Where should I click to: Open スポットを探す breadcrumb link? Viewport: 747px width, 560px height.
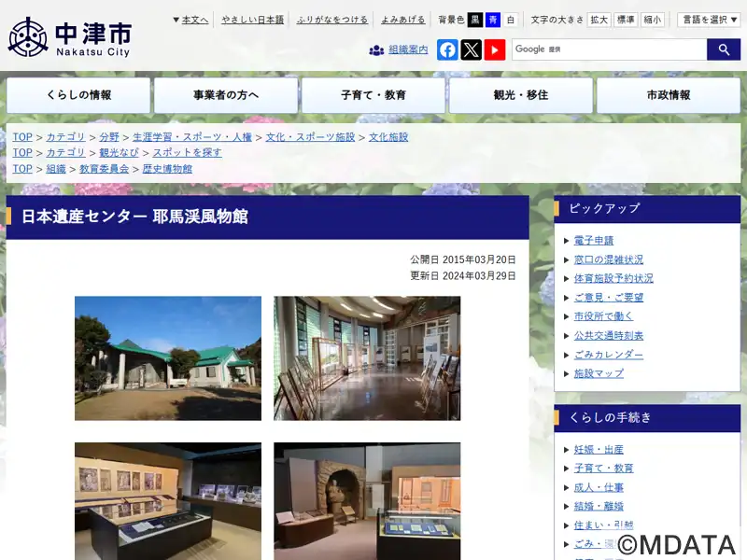point(188,153)
